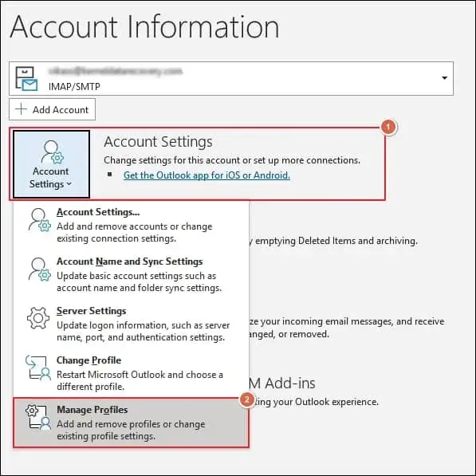Screen dimensions: 476x476
Task: Select Manage Profiles menu item
Action: coord(131,423)
